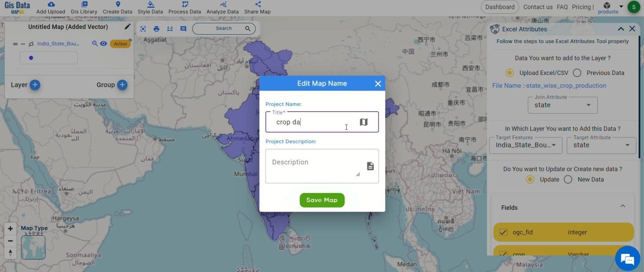Expand the products dropdown arrow
Viewport: 644px width, 272px height.
pos(621,6)
